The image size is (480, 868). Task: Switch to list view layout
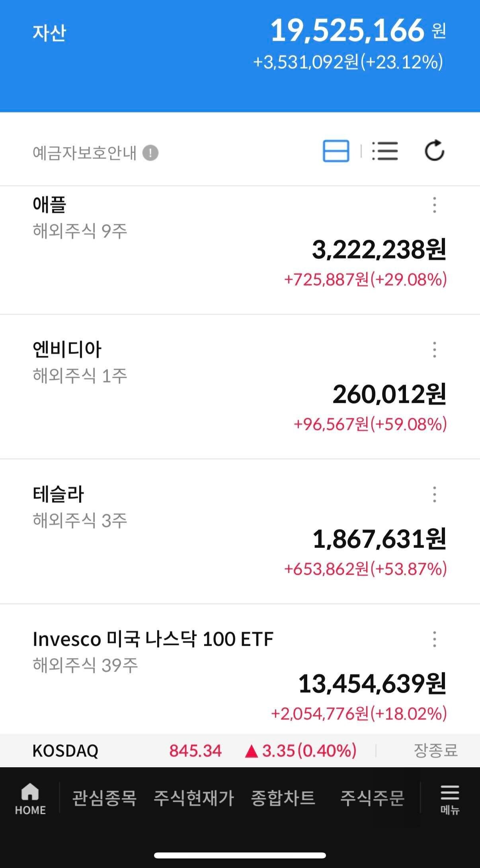[x=385, y=151]
